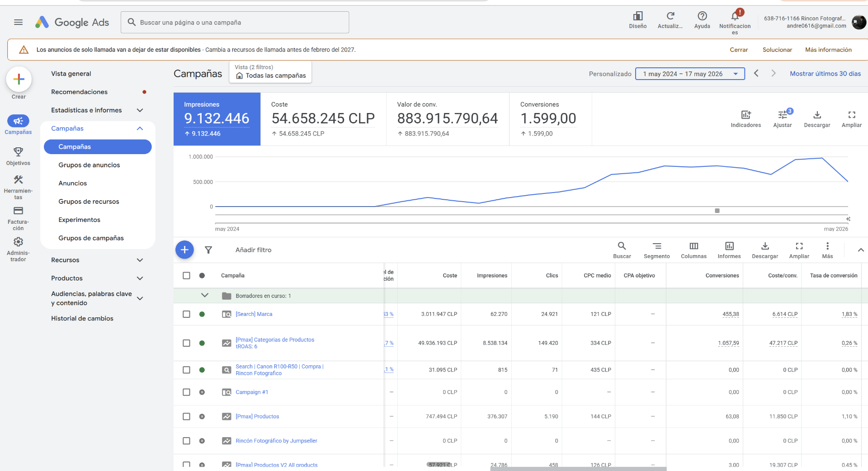
Task: Open the Más three-dot menu
Action: point(827,250)
